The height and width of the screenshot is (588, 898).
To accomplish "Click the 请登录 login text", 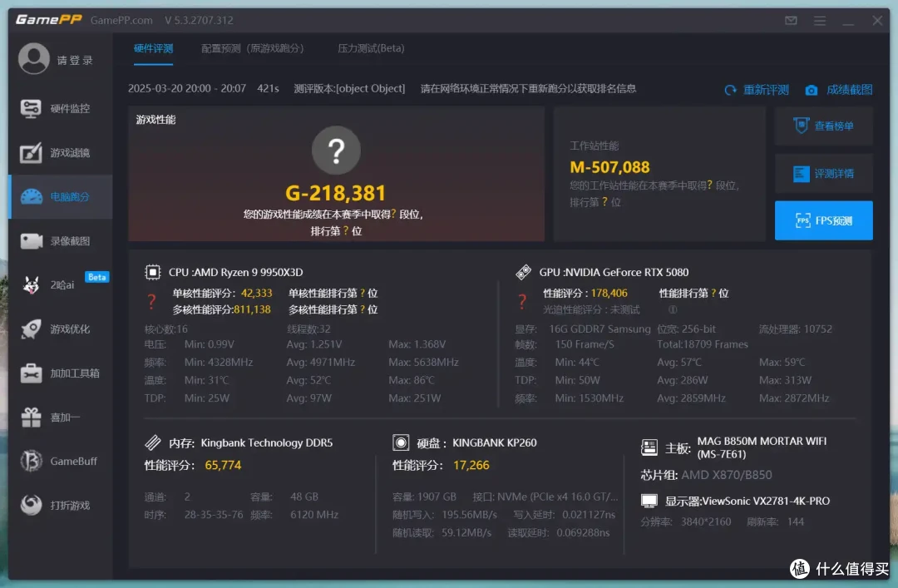I will click(x=75, y=60).
